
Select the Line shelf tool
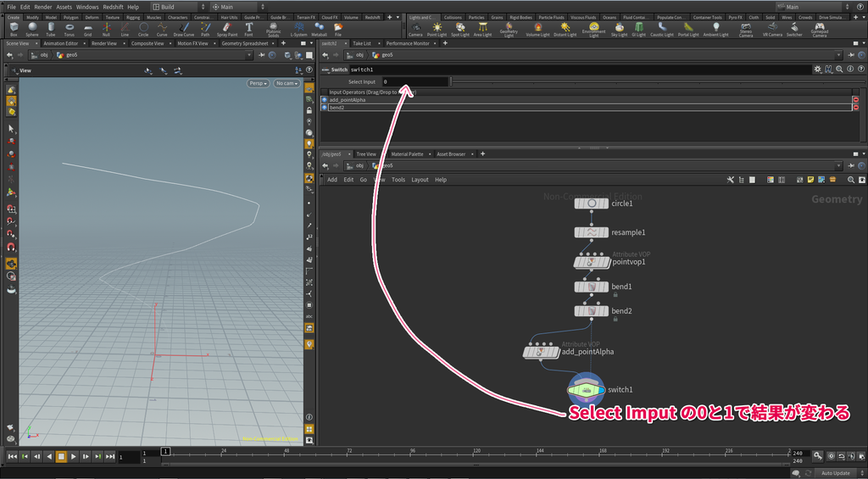125,30
